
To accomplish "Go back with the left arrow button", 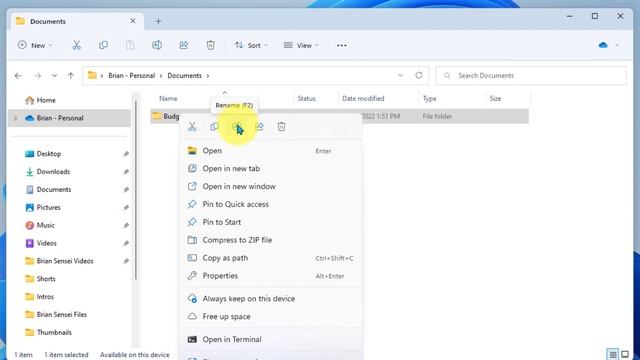I will (18, 76).
